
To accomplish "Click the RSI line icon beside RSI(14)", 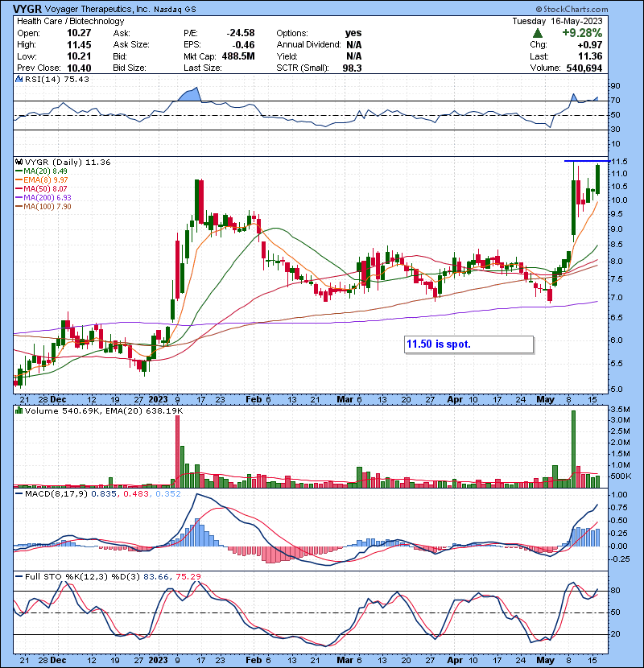I will click(x=19, y=79).
